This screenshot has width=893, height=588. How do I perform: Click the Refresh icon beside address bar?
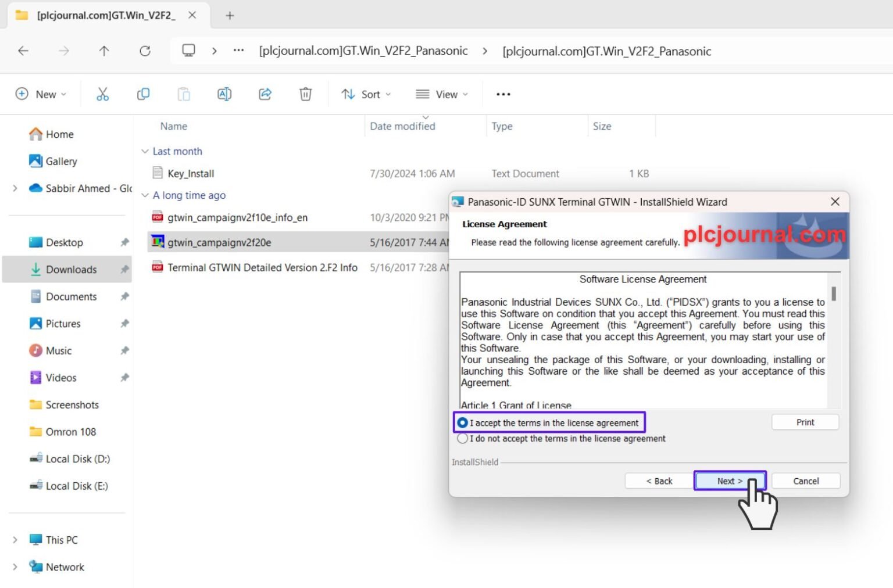click(145, 51)
